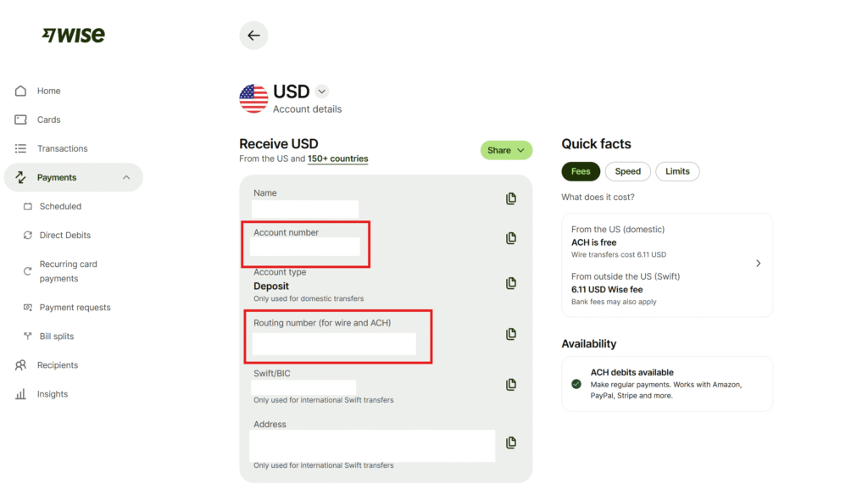
Task: Open the USD currency dropdown
Action: pos(321,92)
